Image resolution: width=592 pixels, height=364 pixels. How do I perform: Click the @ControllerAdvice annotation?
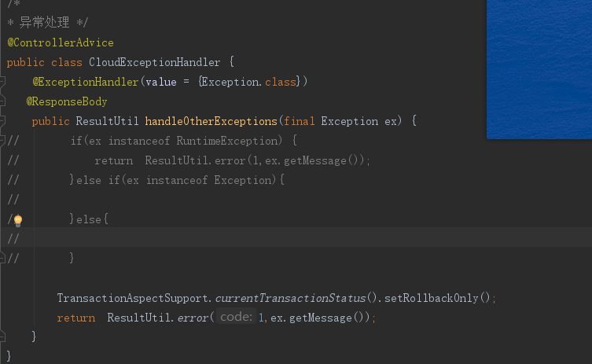(x=61, y=42)
